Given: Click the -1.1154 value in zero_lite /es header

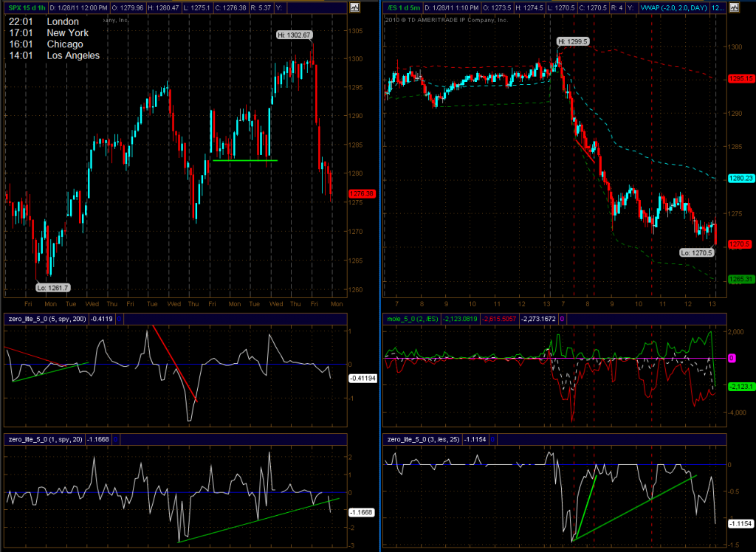Looking at the screenshot, I should (476, 439).
